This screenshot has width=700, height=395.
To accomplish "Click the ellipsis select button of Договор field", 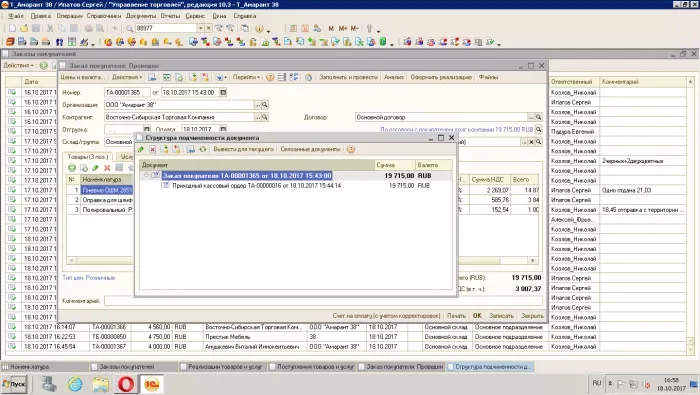I will (531, 117).
